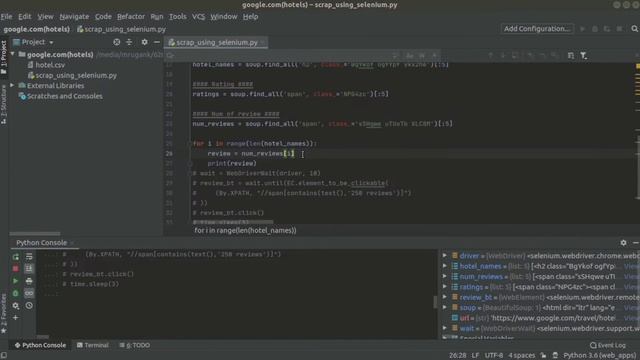Toggle show variables glasses icon
The height and width of the screenshot is (360, 640).
point(29,293)
